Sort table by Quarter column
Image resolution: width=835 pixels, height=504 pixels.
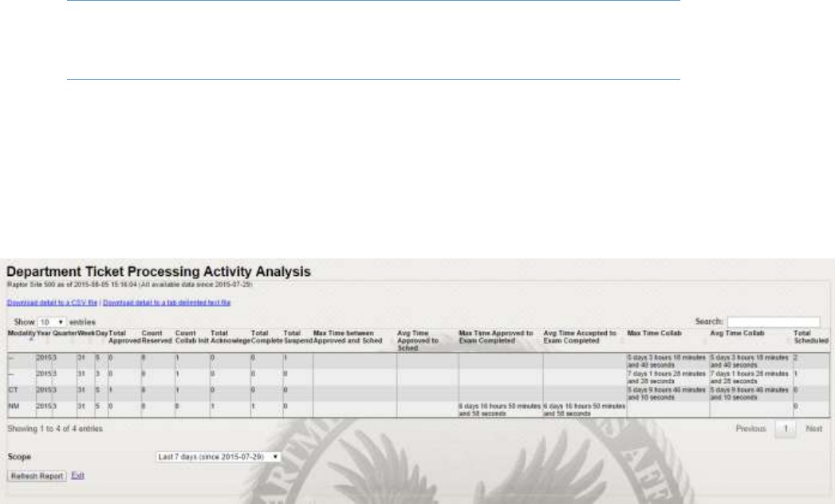[65, 333]
